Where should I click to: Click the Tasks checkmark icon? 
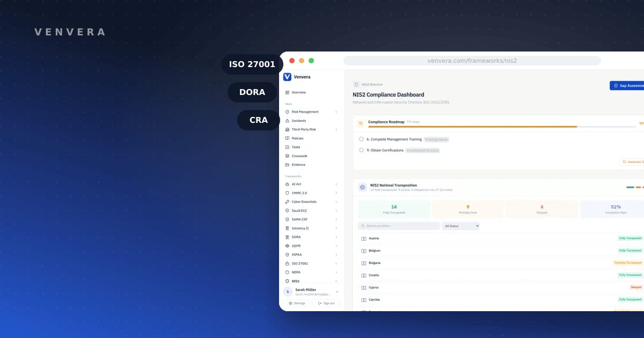click(287, 147)
